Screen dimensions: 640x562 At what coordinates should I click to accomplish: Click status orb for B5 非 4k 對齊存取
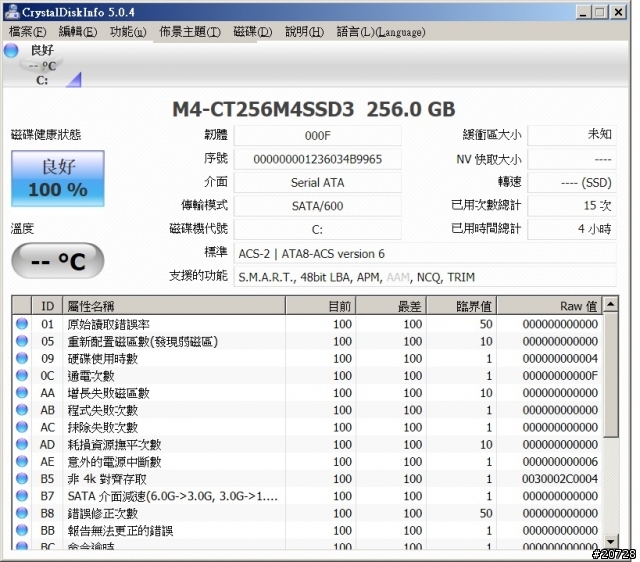coord(22,478)
